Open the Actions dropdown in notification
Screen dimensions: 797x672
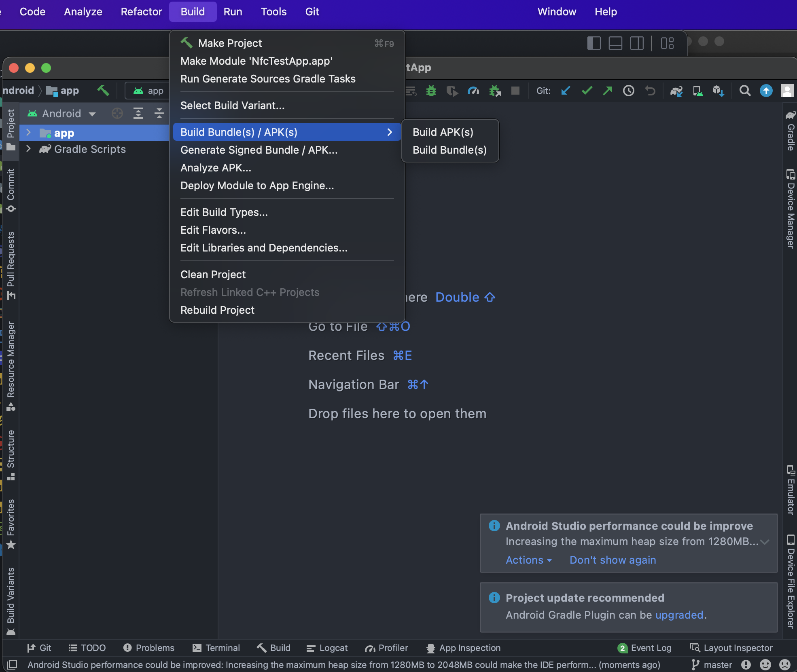tap(528, 560)
